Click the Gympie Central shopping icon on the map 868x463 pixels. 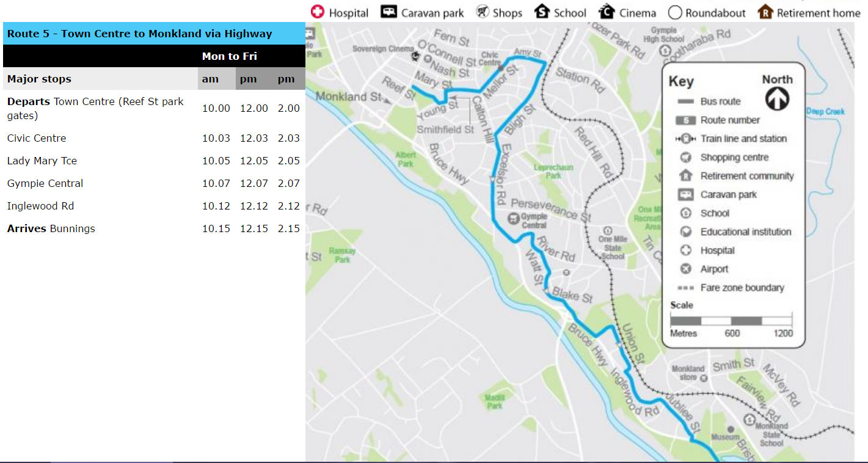[514, 219]
